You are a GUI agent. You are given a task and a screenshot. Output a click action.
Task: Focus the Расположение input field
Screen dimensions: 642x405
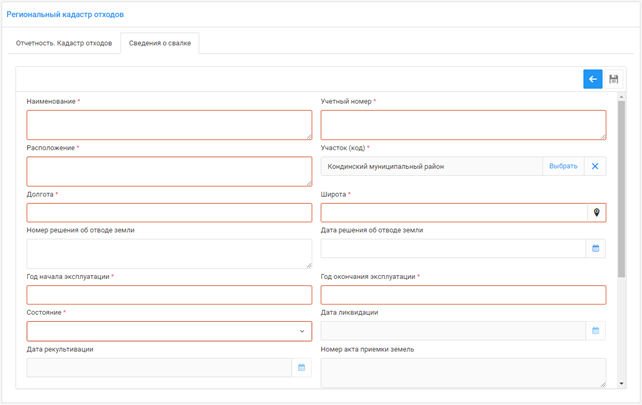tap(168, 171)
